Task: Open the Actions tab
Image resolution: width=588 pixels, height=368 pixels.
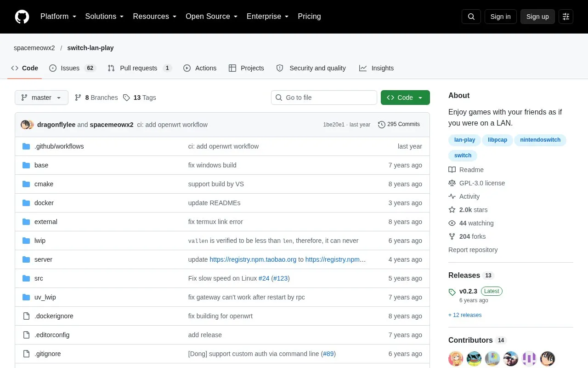Action: click(x=200, y=68)
